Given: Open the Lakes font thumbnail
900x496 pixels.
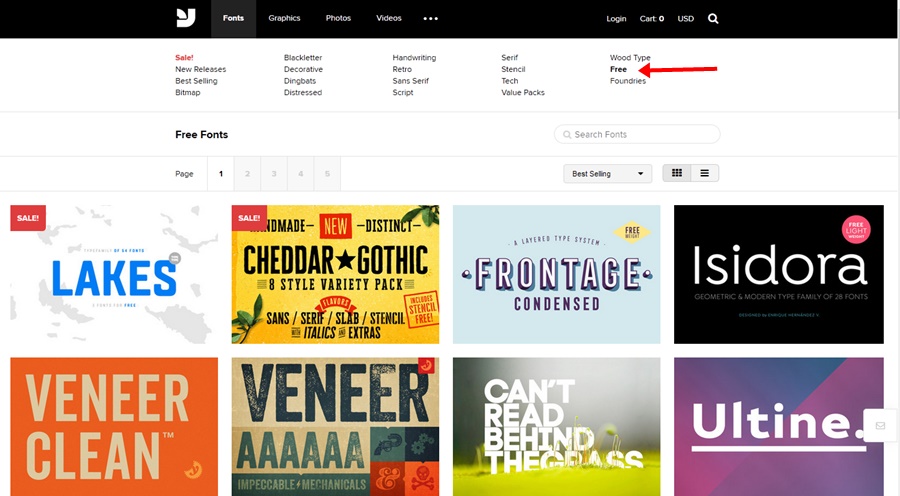Looking at the screenshot, I should click(x=114, y=274).
